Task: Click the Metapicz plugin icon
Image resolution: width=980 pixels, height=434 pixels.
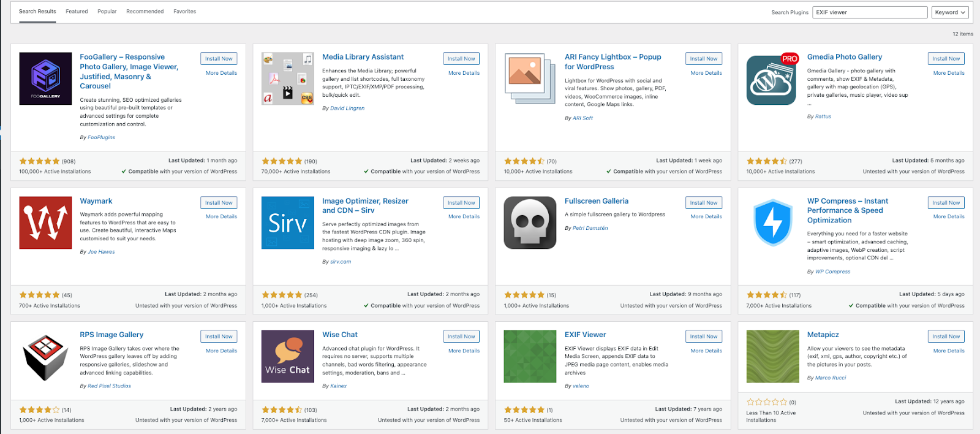Action: pos(772,356)
